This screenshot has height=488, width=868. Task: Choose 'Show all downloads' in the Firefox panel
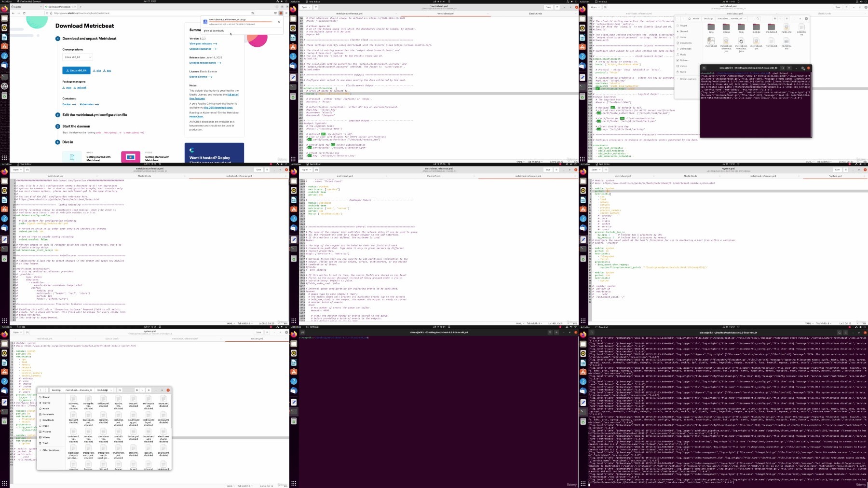pos(214,31)
